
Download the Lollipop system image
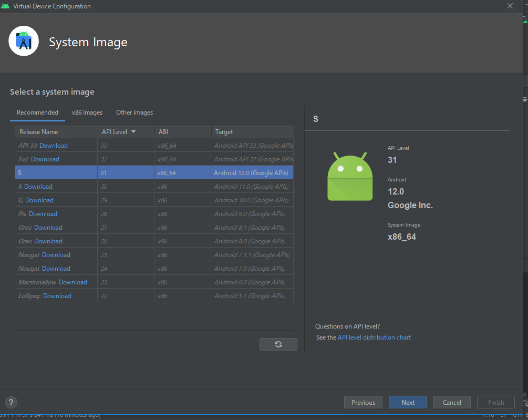pos(57,296)
